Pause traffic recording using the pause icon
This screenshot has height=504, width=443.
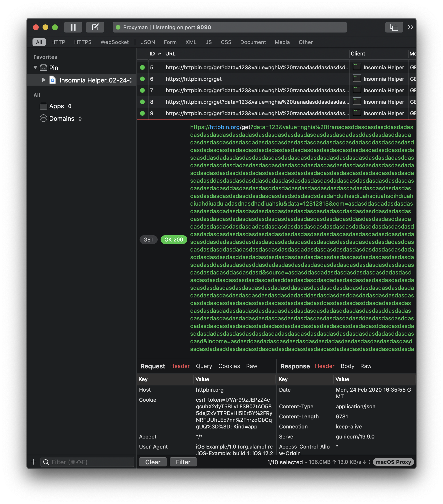point(73,27)
